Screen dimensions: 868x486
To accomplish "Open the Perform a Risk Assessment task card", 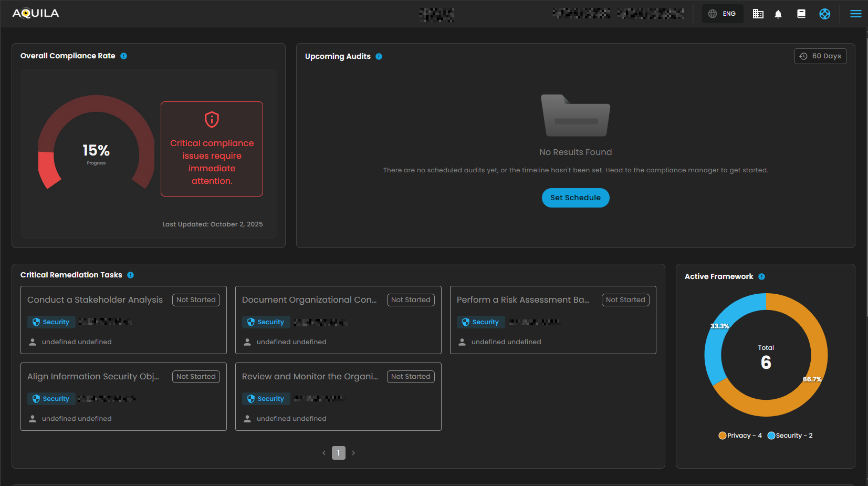I will coord(522,300).
